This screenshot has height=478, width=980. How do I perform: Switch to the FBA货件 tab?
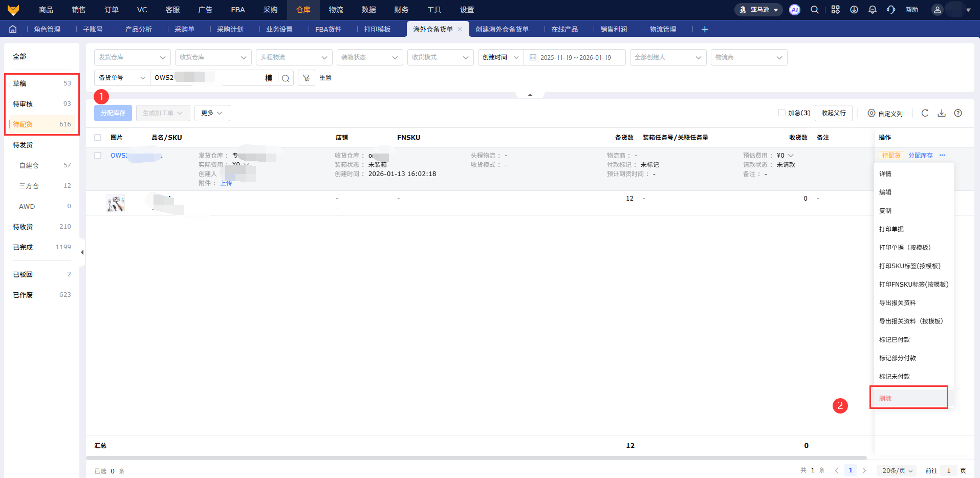pyautogui.click(x=328, y=29)
